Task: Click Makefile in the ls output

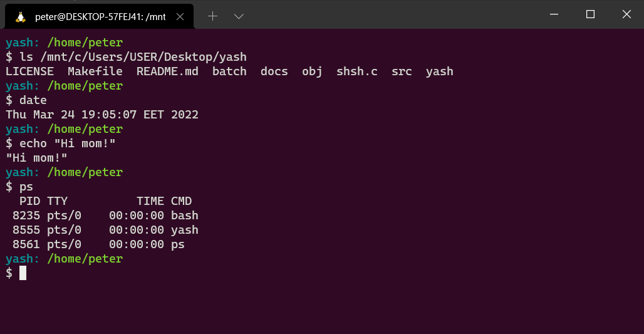Action: [95, 71]
